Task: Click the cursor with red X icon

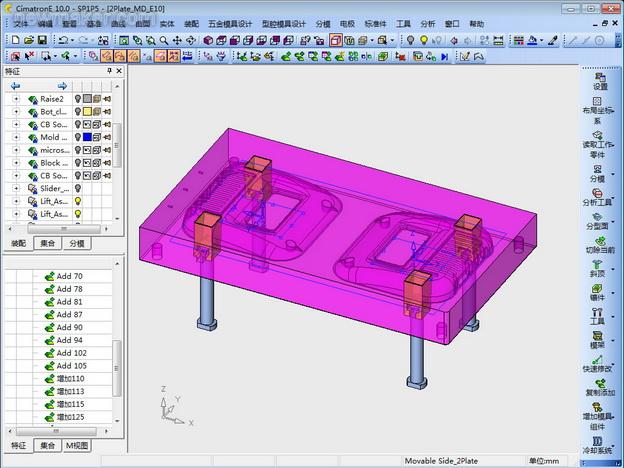Action: (x=29, y=57)
